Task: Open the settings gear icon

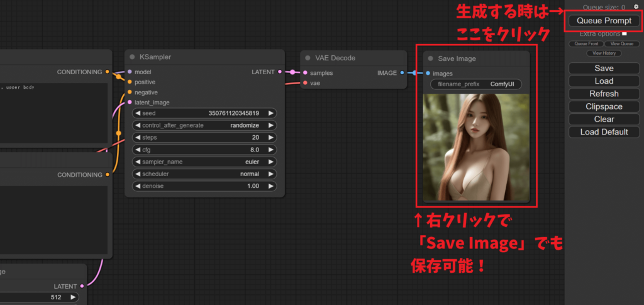Action: click(636, 7)
